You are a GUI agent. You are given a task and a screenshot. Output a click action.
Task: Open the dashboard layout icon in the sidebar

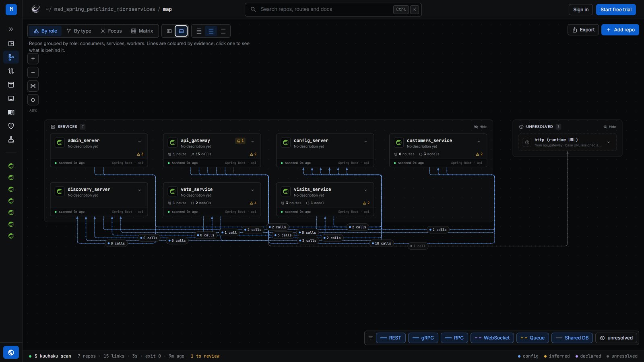coord(11,43)
